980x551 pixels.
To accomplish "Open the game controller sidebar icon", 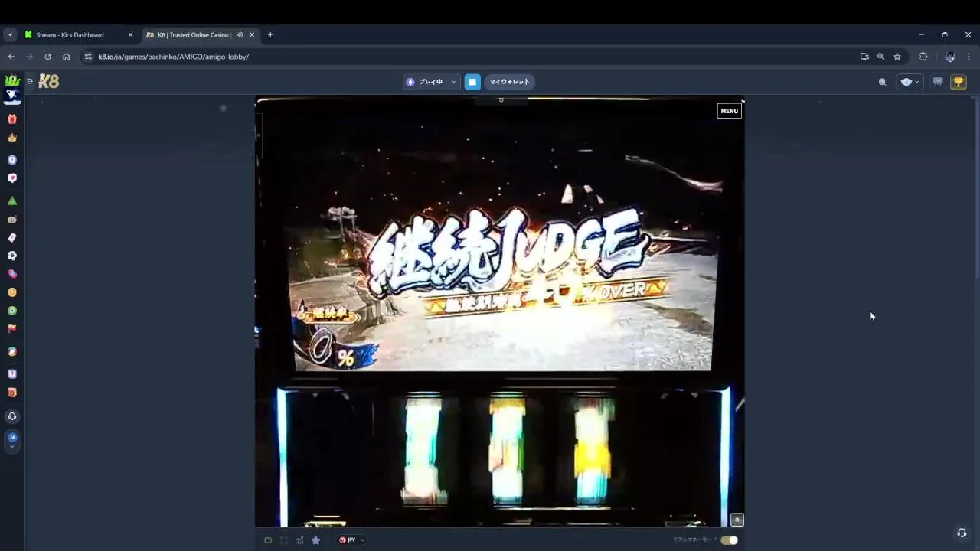I will 12,220.
